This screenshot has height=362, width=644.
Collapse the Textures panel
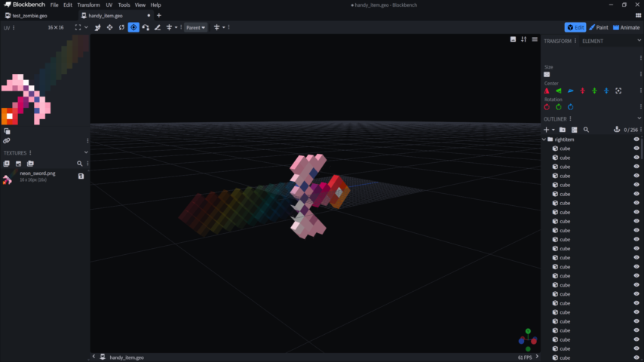pos(86,152)
